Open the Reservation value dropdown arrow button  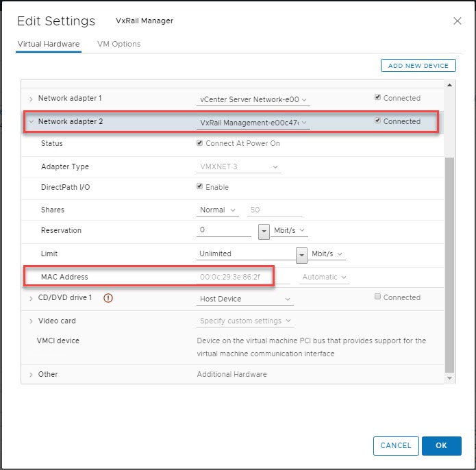pyautogui.click(x=264, y=232)
